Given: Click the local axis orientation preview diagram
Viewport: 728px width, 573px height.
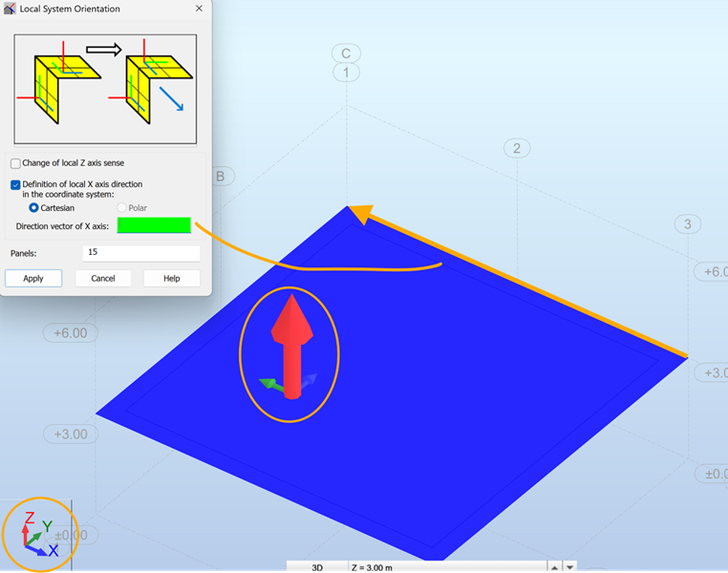Looking at the screenshot, I should point(105,89).
